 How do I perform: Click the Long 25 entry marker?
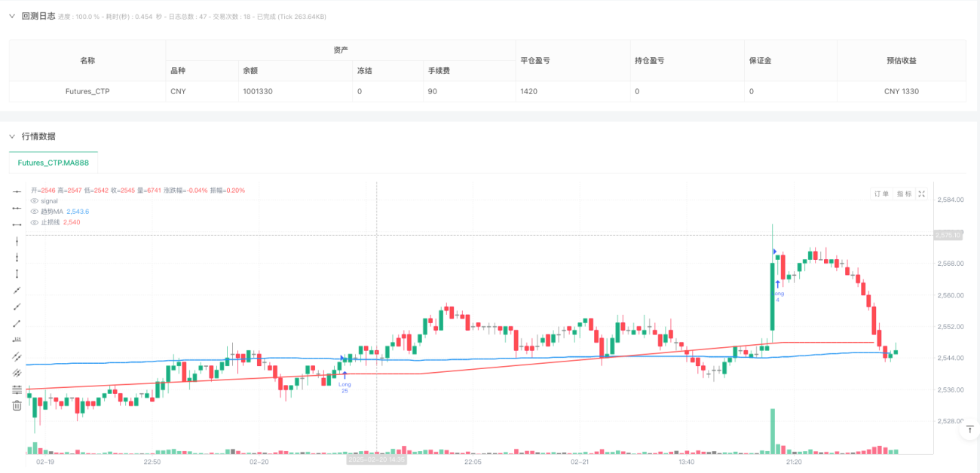345,381
